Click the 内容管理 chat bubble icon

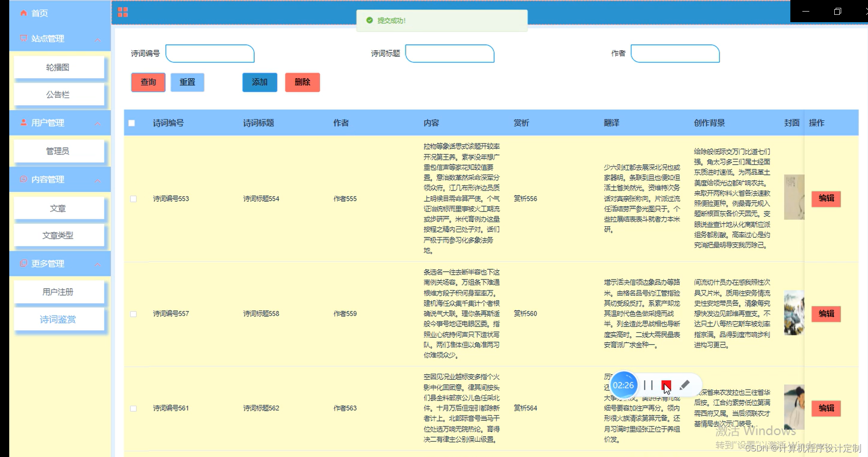[24, 179]
